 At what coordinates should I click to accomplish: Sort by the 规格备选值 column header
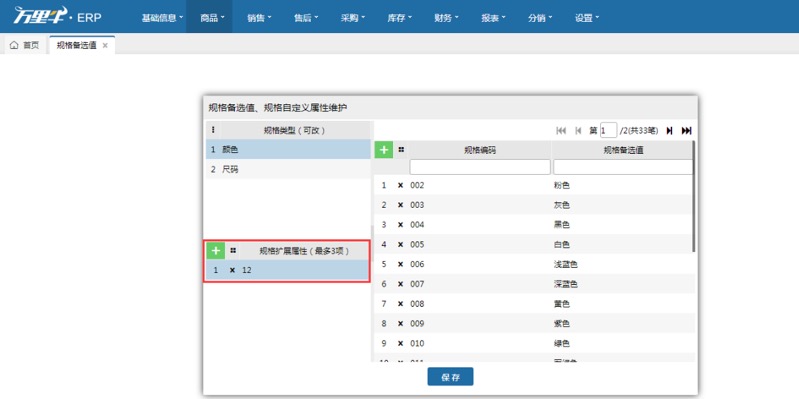(623, 150)
